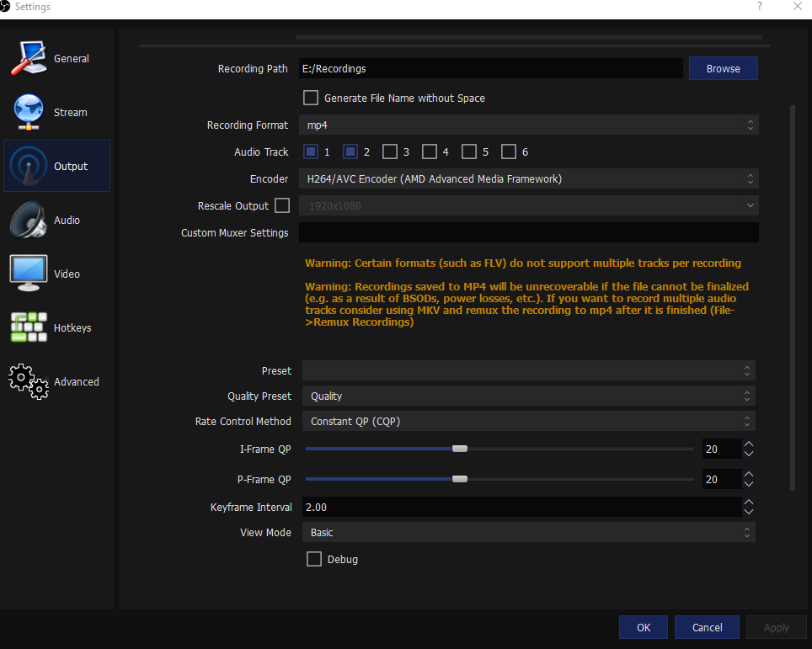This screenshot has width=812, height=649.
Task: Open Hotkeys settings via the keyboard icon
Action: (29, 327)
